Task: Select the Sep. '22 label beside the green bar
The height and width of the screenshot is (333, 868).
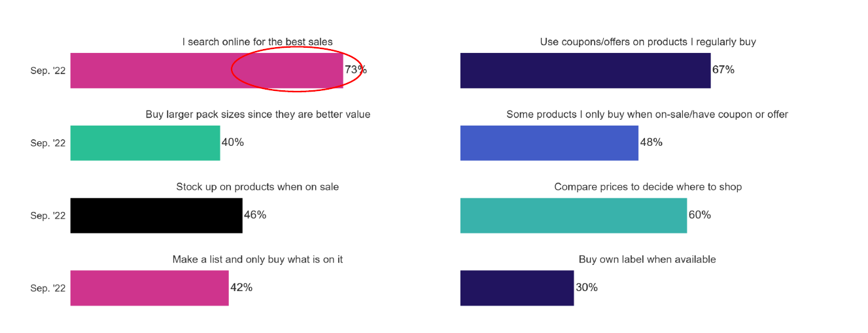Action: [x=48, y=143]
